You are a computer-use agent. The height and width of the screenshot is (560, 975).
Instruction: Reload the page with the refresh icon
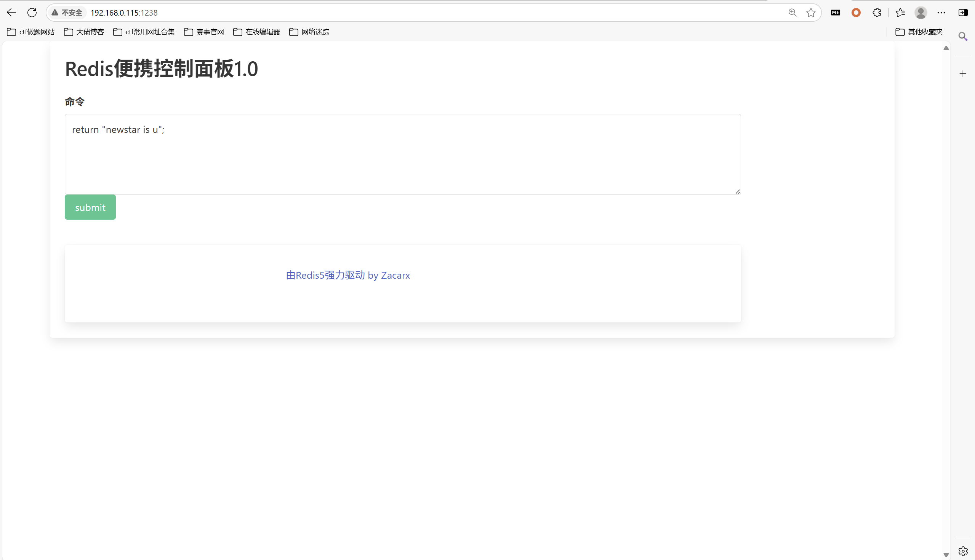point(32,13)
